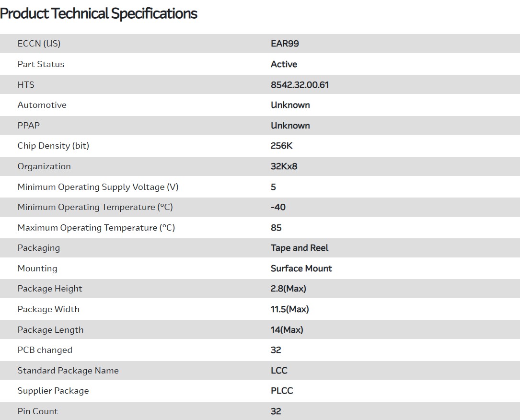Click the Minimum Operating Supply Voltage label

[x=98, y=187]
